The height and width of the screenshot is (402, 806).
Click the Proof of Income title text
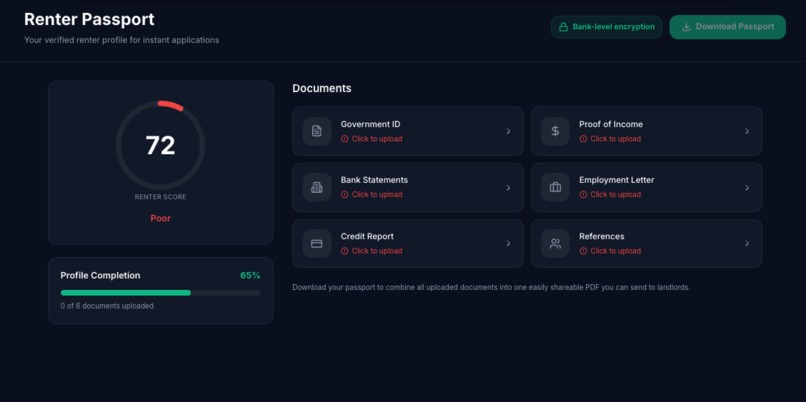pos(611,124)
